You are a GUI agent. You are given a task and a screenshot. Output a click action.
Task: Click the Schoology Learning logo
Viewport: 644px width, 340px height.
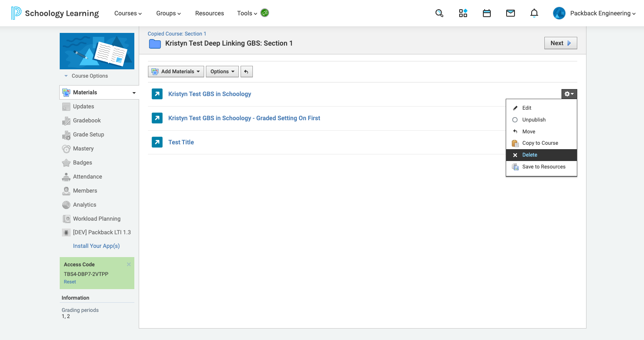pos(55,13)
